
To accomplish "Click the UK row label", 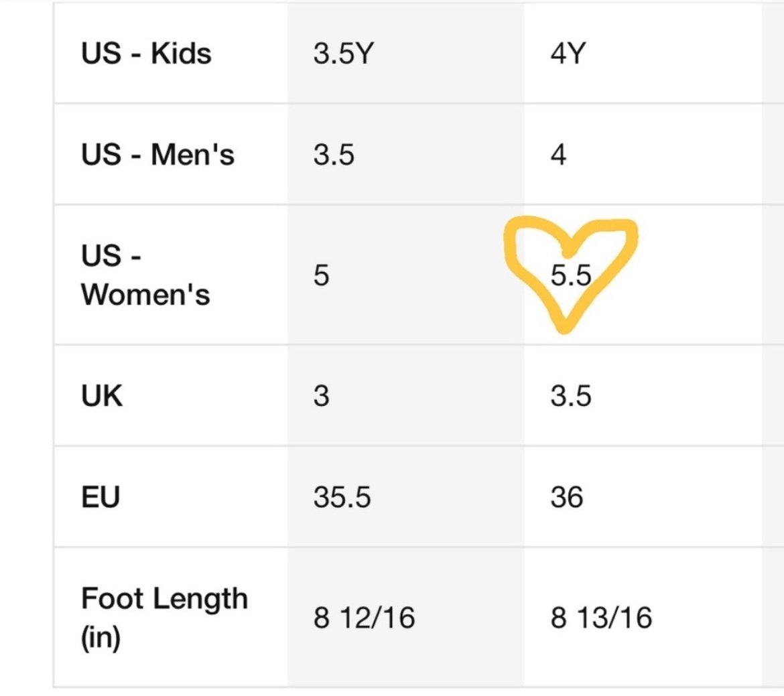I will click(x=101, y=395).
